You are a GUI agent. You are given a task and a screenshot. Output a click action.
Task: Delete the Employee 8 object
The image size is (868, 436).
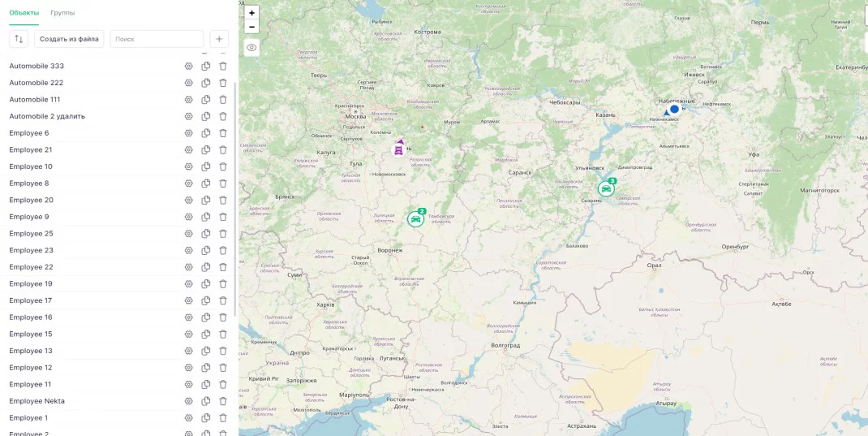point(223,183)
